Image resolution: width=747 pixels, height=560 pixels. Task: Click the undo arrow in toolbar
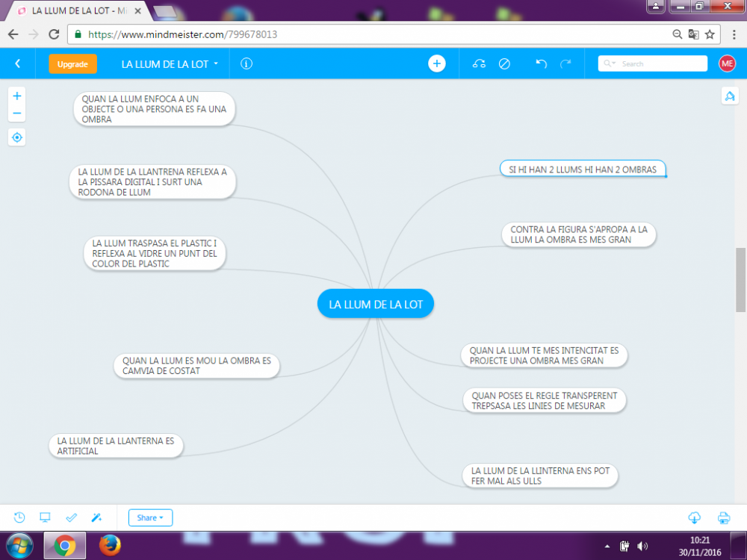coord(542,64)
